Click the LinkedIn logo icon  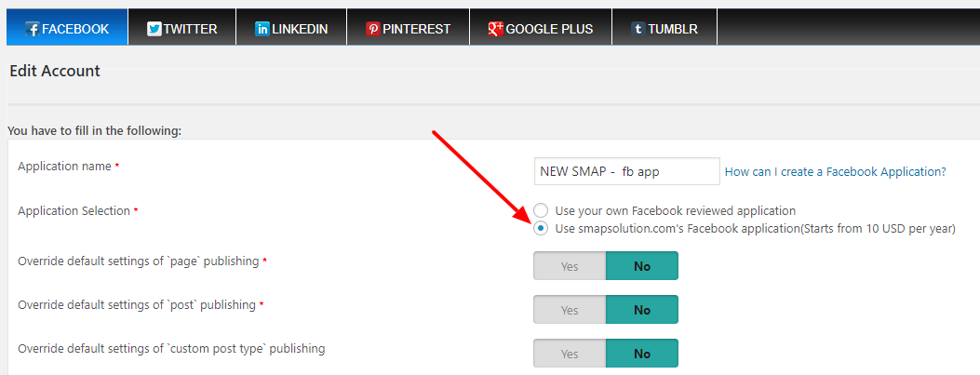point(262,28)
